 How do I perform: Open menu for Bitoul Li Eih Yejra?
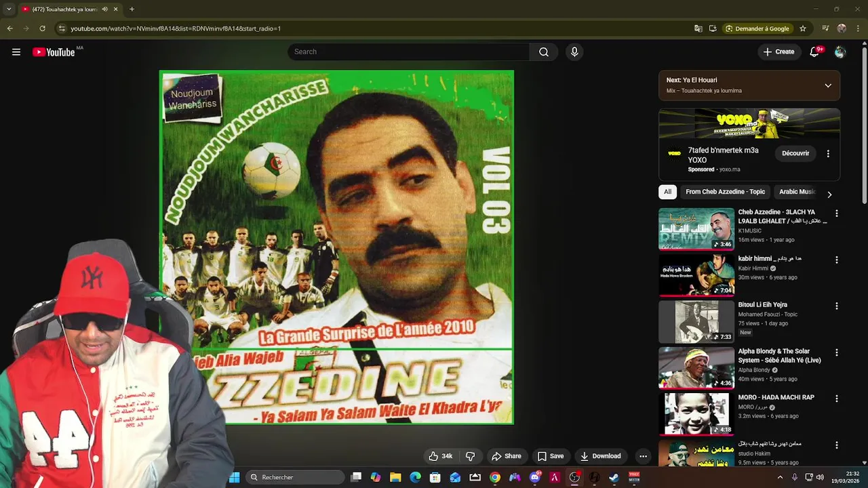coord(836,306)
